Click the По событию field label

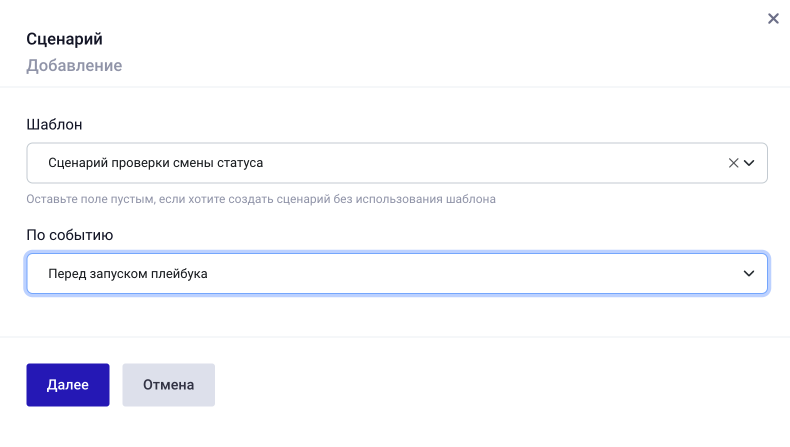click(x=69, y=236)
